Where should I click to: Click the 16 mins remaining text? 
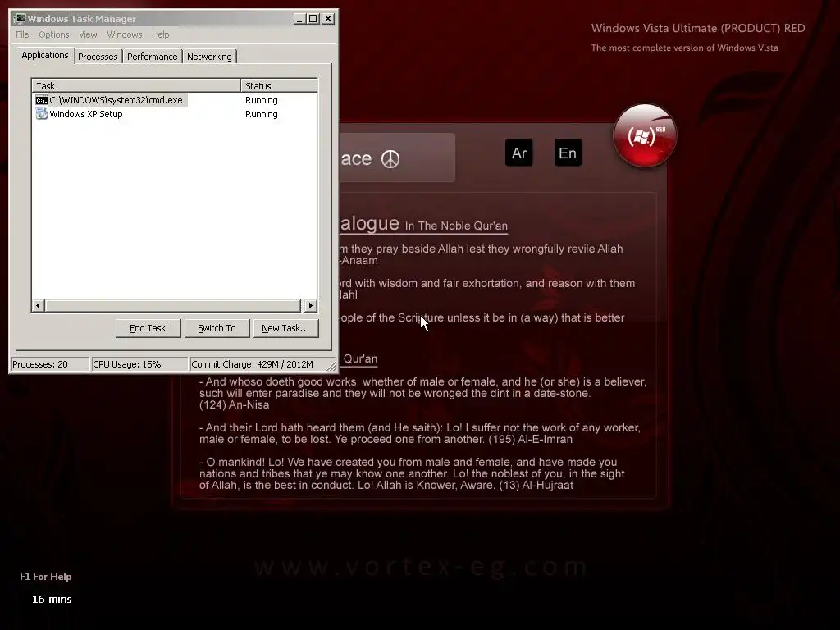point(52,600)
